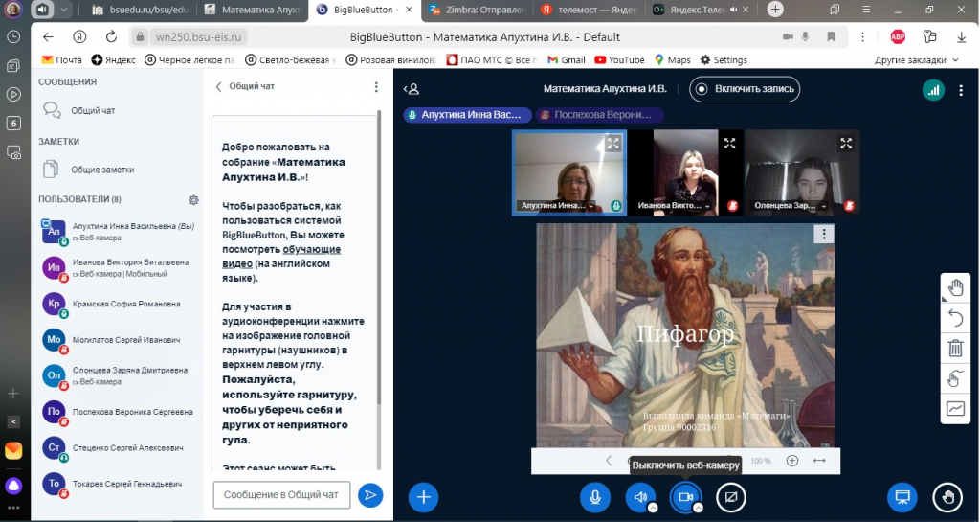Screen dimensions: 980x522
Task: Click talking indicator Поспехова Верони...
Action: 599,115
